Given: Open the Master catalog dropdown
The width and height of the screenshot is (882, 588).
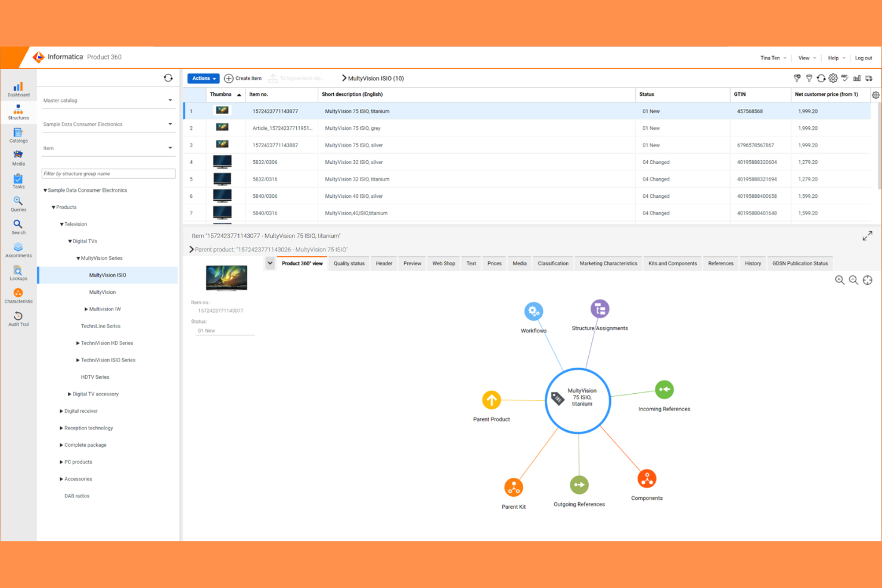Looking at the screenshot, I should (x=108, y=100).
